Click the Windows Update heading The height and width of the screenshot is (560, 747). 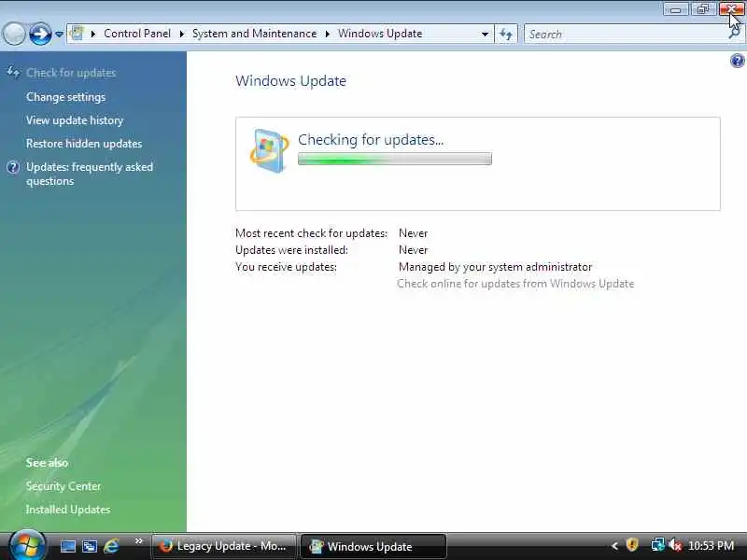(x=291, y=81)
